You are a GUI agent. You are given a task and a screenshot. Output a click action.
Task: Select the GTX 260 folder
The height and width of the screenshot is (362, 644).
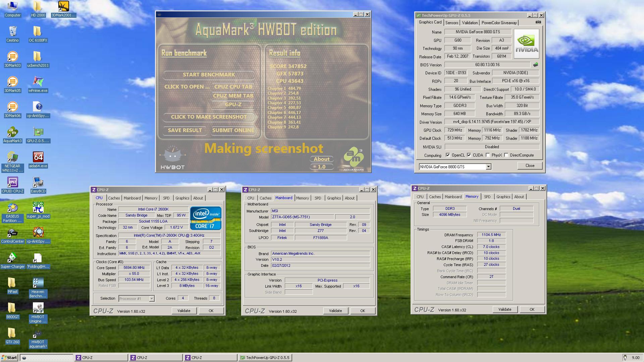[x=12, y=336]
